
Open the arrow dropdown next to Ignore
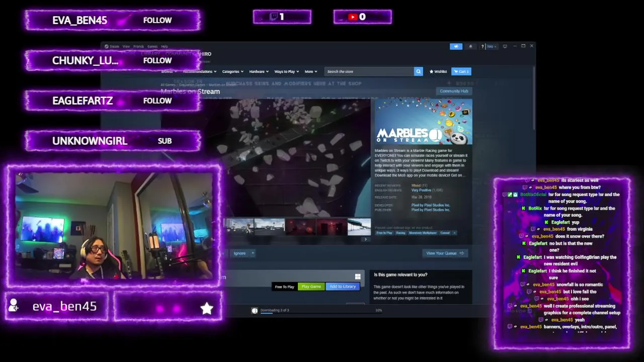pyautogui.click(x=253, y=253)
